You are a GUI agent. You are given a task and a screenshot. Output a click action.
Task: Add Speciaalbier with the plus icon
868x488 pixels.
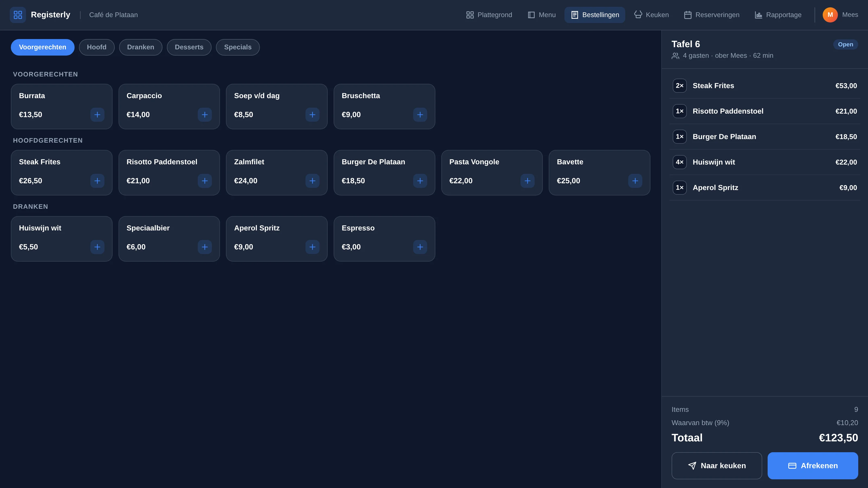click(x=205, y=247)
